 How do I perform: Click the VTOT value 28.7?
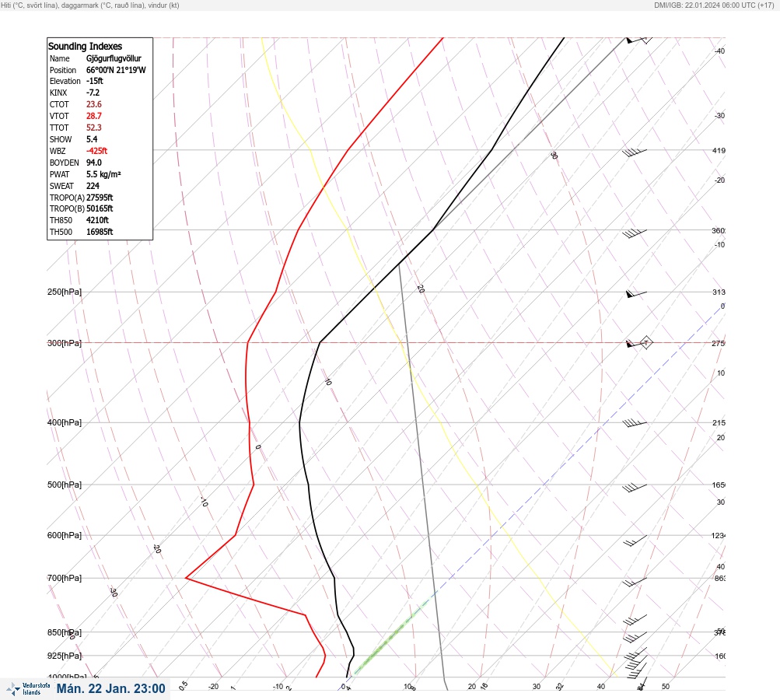94,116
